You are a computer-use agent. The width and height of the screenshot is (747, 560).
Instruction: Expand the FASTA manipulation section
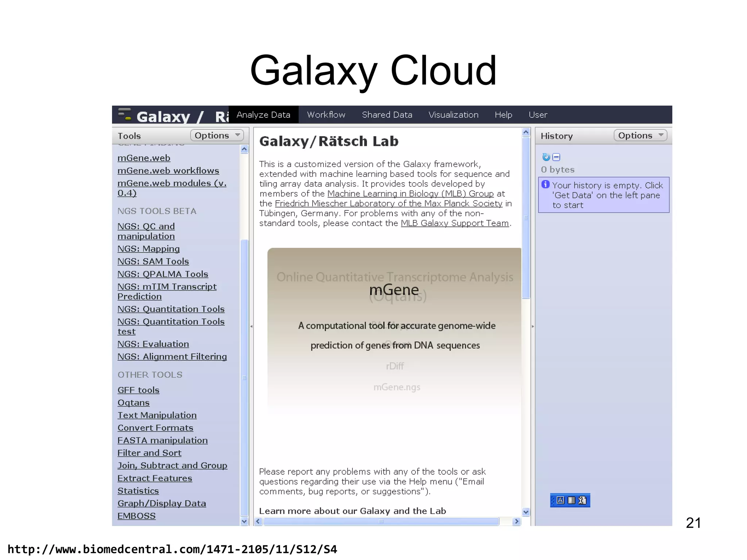click(x=163, y=440)
